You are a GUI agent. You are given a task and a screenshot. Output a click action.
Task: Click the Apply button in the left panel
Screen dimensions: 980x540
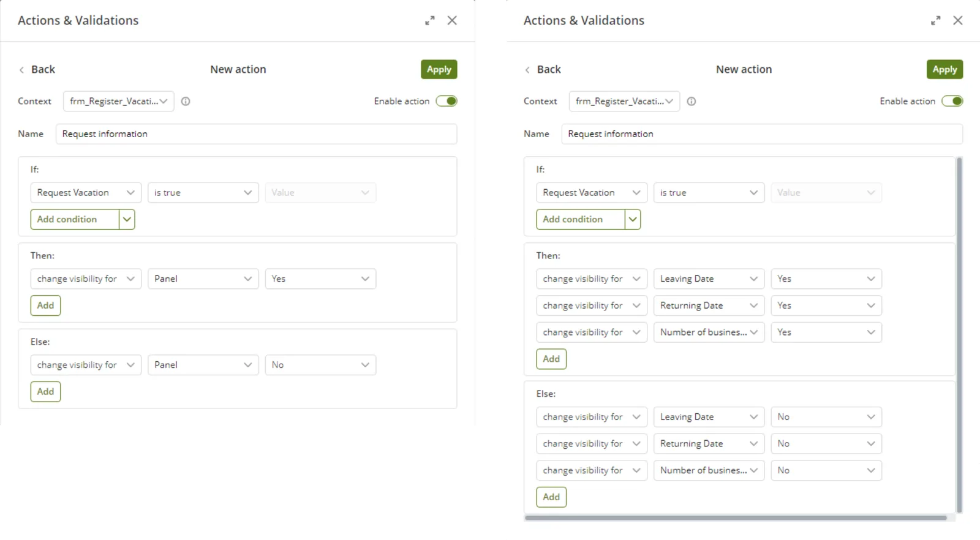coord(439,69)
